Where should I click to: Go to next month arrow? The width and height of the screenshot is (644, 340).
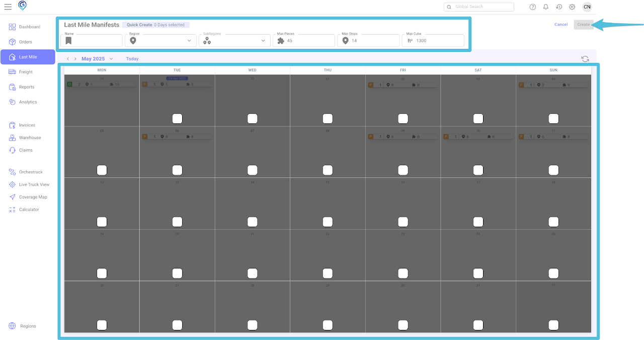coord(75,59)
